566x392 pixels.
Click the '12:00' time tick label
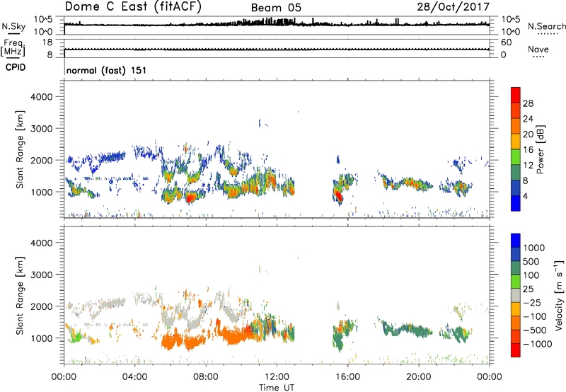pos(277,377)
